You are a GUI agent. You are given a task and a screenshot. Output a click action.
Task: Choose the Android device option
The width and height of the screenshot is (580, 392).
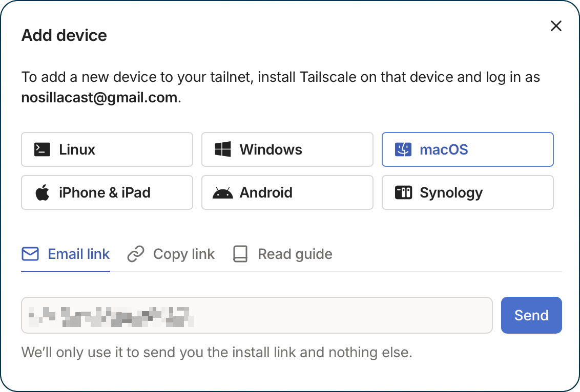[x=287, y=192]
